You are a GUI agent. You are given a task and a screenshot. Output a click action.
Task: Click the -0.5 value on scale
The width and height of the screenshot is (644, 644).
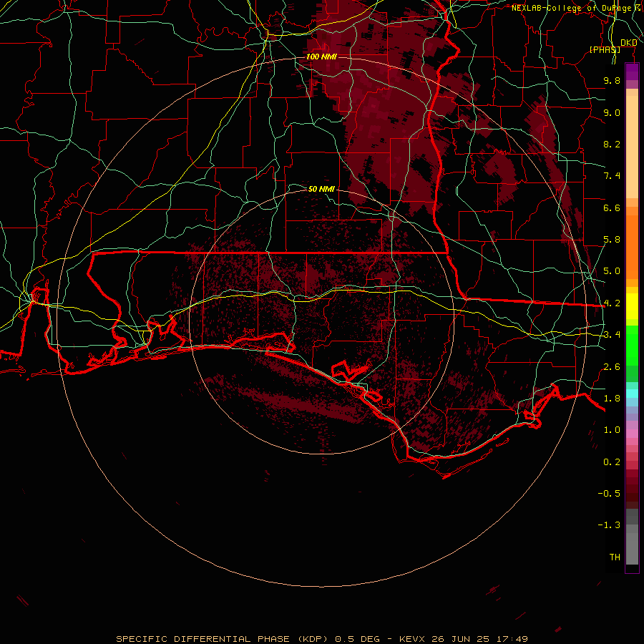609,494
